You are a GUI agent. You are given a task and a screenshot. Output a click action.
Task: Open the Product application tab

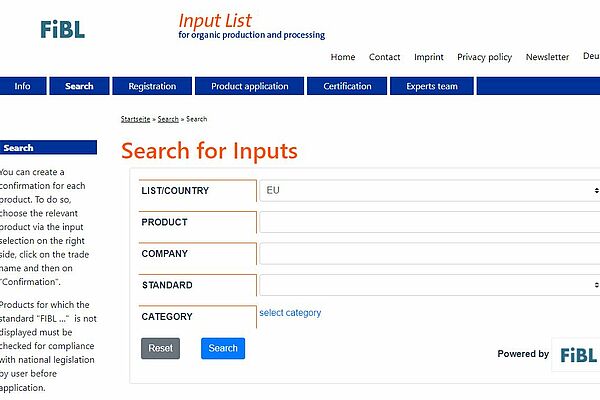(x=249, y=86)
